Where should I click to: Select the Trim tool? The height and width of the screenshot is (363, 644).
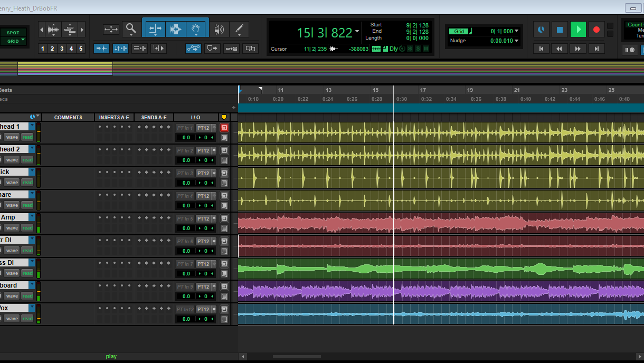point(155,29)
